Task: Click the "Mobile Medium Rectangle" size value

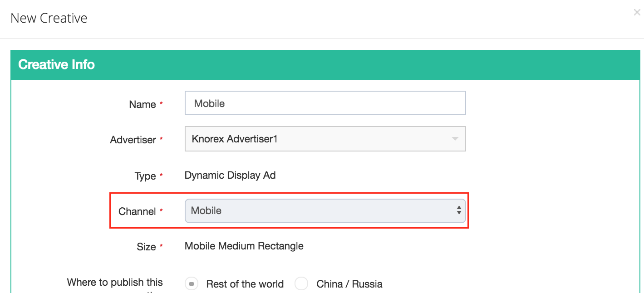Action: [x=244, y=246]
